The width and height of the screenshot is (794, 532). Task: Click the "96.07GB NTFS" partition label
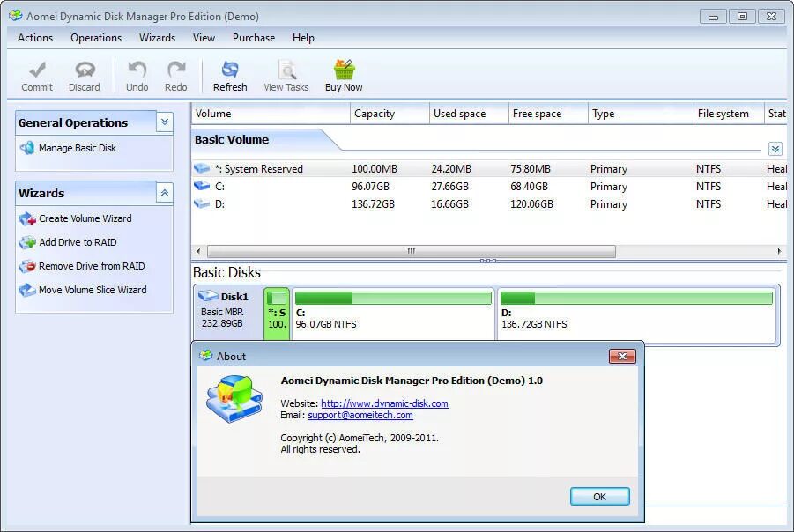click(326, 324)
